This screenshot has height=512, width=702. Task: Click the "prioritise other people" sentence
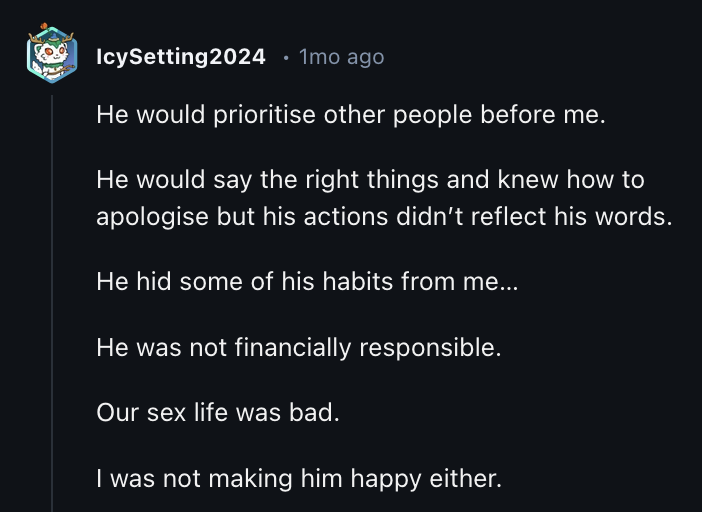click(351, 115)
